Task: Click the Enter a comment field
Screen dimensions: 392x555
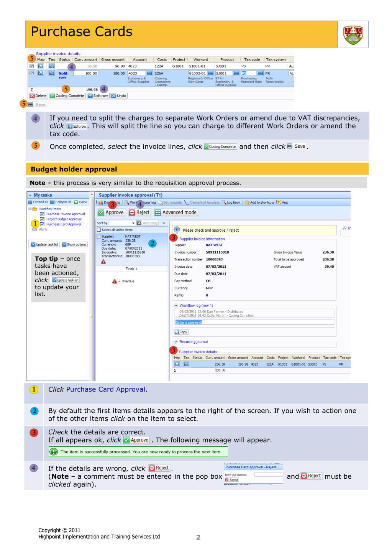Action: [254, 322]
